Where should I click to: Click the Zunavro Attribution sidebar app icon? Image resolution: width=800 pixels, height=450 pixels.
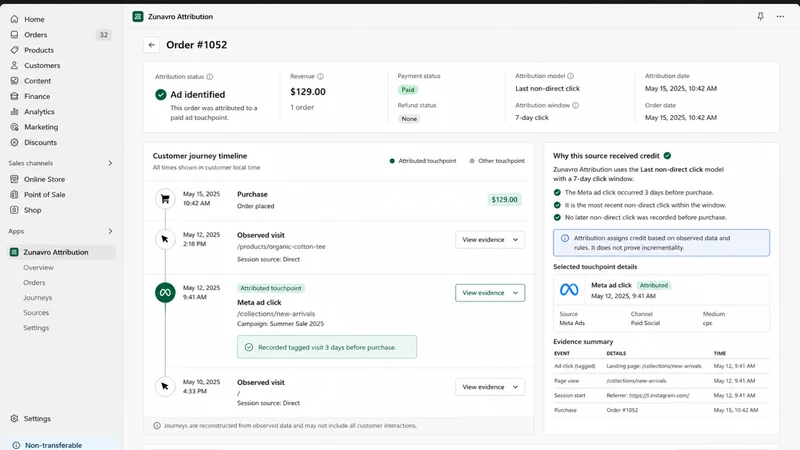(14, 252)
